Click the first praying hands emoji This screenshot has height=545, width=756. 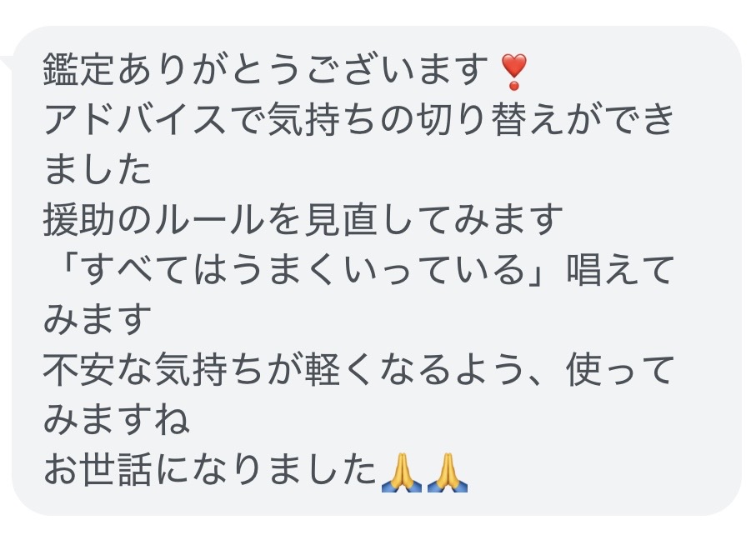(401, 472)
